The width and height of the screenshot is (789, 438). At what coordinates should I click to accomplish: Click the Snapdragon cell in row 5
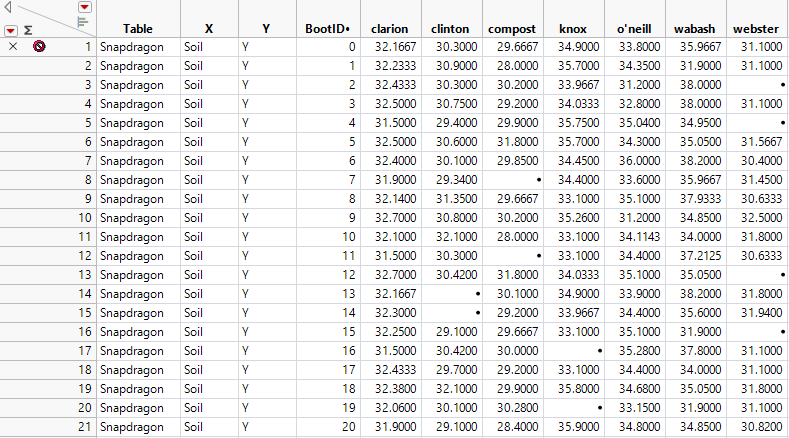coord(131,123)
